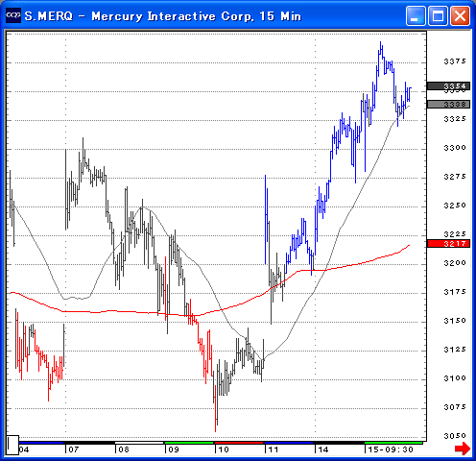Click the 11 date label on time axis
476x461 pixels.
point(274,449)
